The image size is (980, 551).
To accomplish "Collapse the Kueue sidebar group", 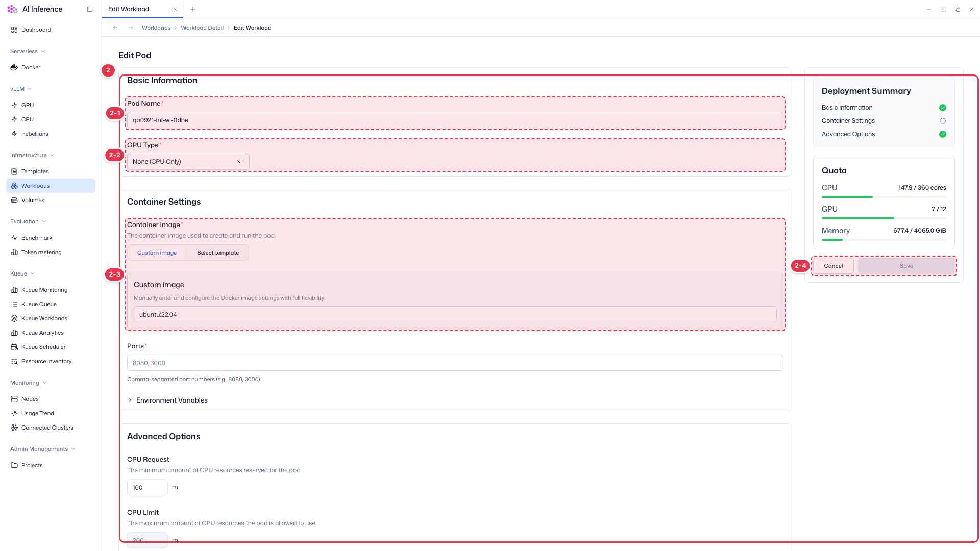I will coord(22,273).
